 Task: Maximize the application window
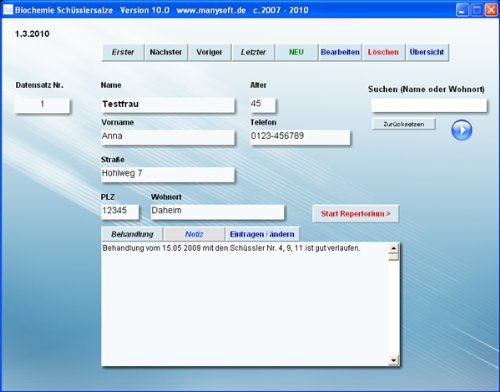(477, 10)
